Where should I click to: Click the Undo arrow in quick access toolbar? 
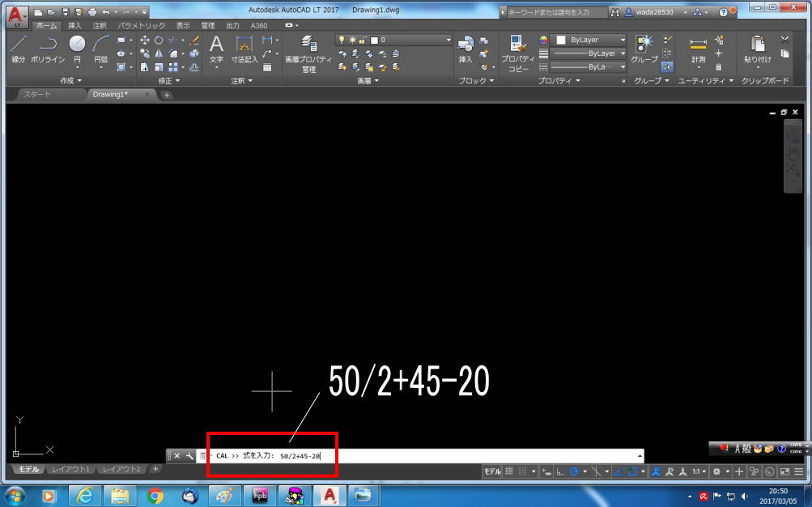[106, 12]
